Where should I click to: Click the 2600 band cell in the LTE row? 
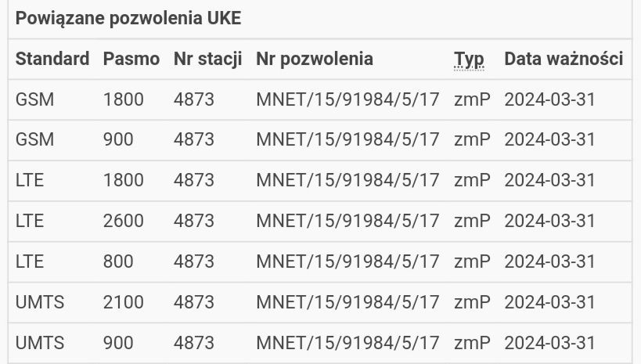(x=123, y=221)
